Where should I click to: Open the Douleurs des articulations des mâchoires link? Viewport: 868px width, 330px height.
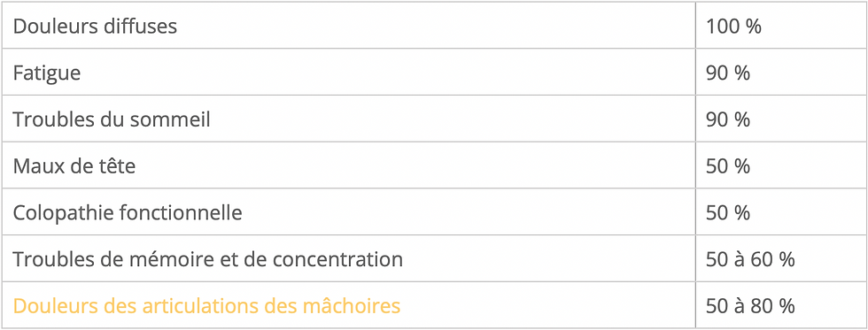click(206, 306)
